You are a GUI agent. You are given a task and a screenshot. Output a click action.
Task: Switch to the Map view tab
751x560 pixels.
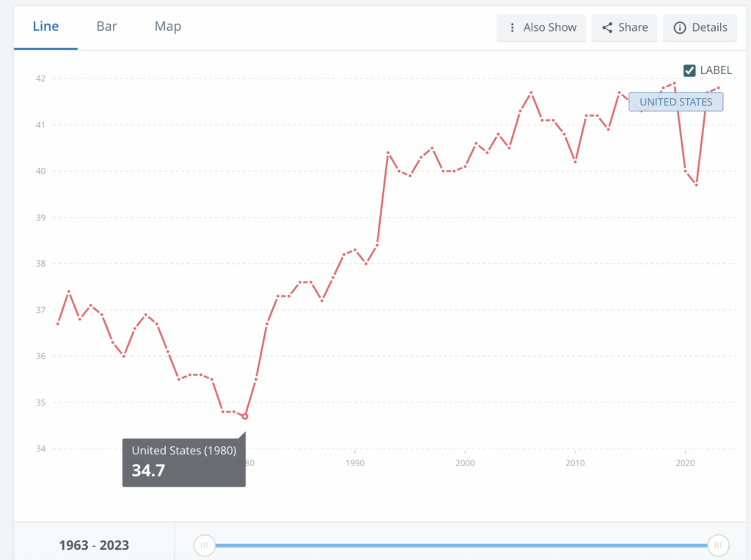tap(167, 26)
